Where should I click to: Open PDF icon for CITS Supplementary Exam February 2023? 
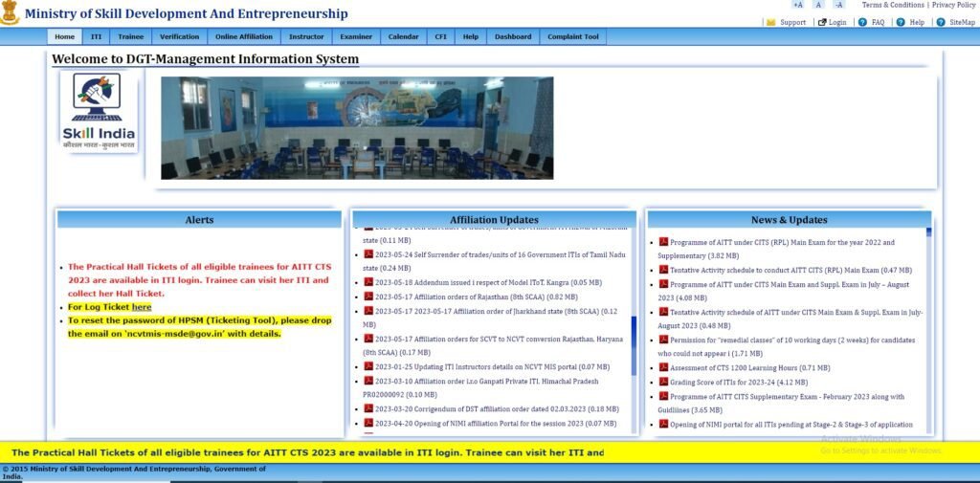(x=664, y=396)
